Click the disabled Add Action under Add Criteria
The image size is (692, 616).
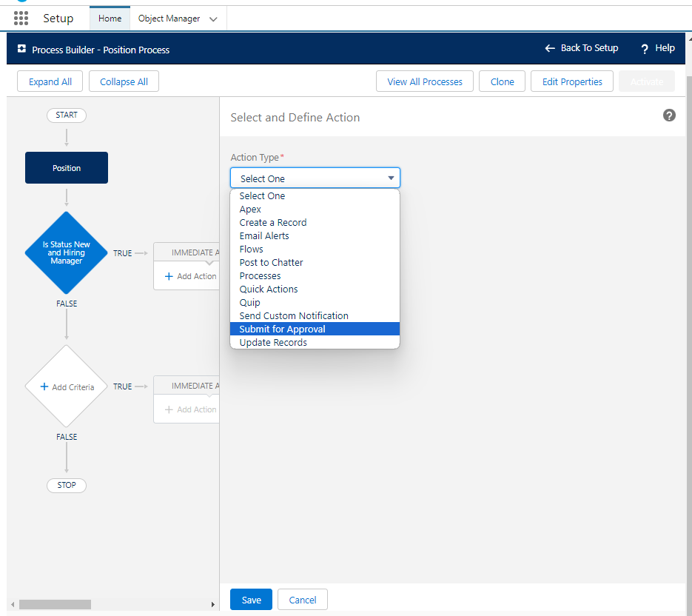(190, 409)
